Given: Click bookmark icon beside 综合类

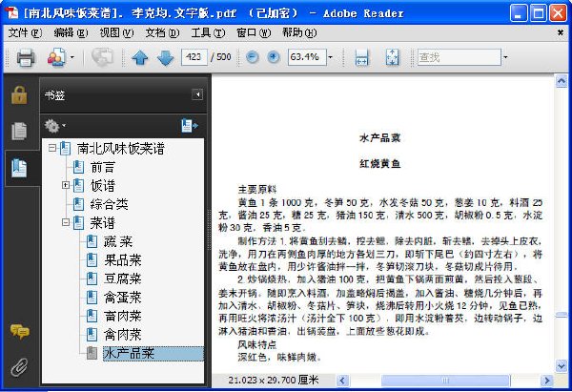Looking at the screenshot, I should click(x=78, y=204).
